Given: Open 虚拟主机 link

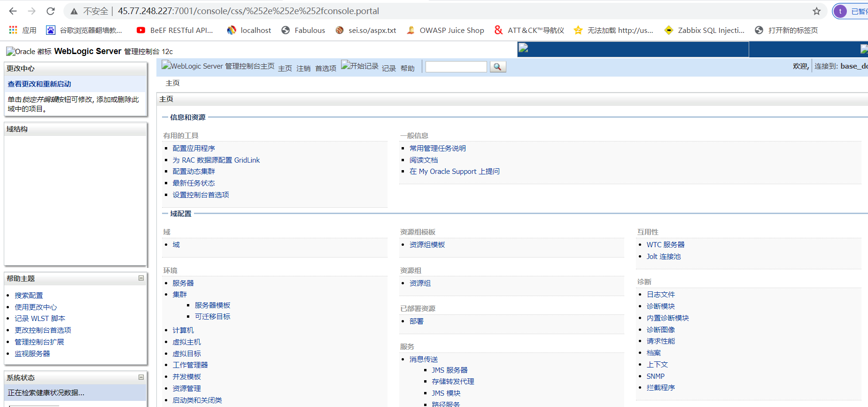Looking at the screenshot, I should coord(186,342).
